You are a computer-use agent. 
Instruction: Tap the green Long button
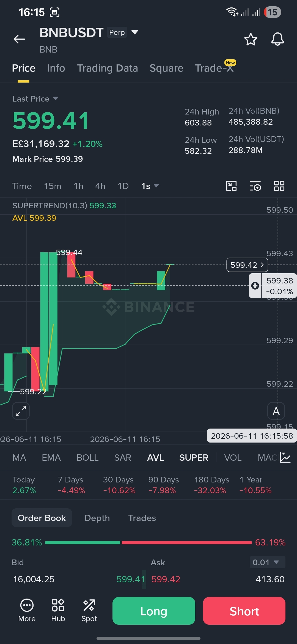[x=154, y=611]
